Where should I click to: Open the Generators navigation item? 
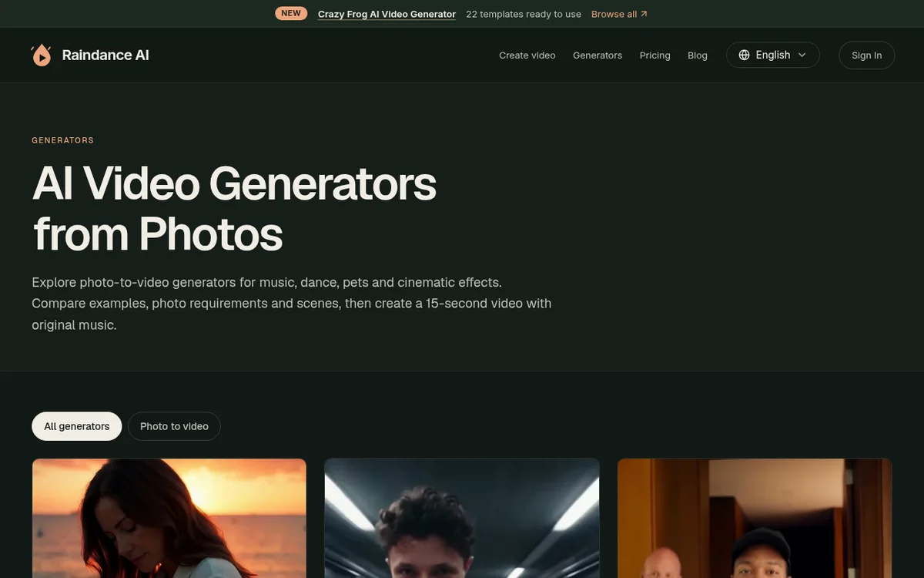tap(598, 55)
